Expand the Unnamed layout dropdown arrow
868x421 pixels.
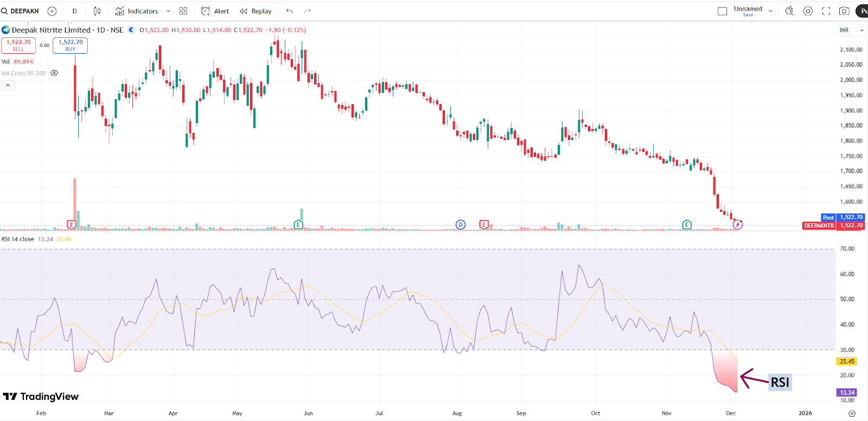click(x=770, y=11)
